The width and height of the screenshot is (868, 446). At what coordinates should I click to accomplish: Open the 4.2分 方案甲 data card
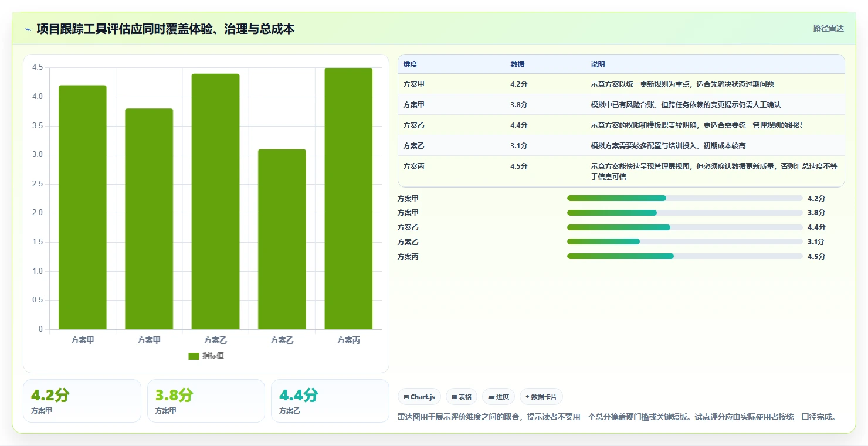point(82,401)
